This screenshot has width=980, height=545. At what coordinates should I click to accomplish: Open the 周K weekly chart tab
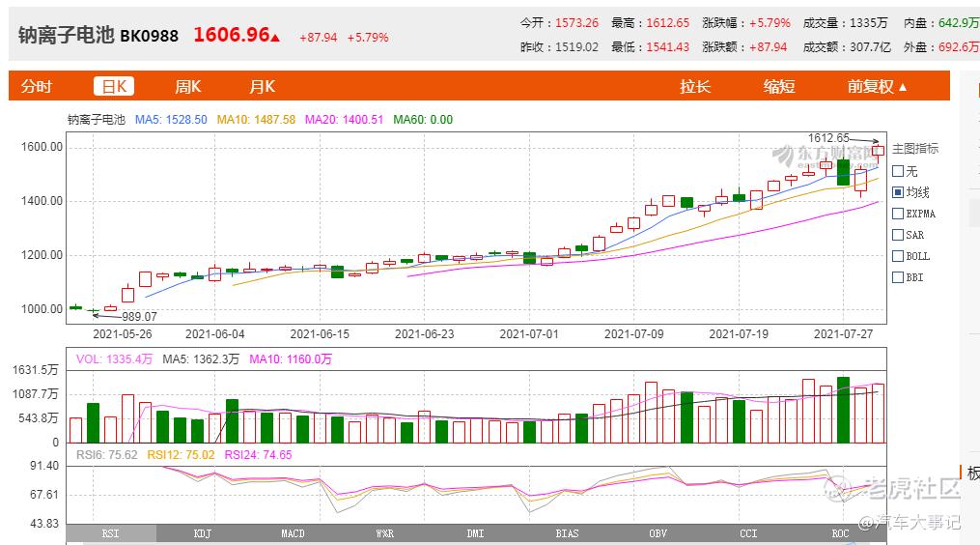tap(187, 86)
